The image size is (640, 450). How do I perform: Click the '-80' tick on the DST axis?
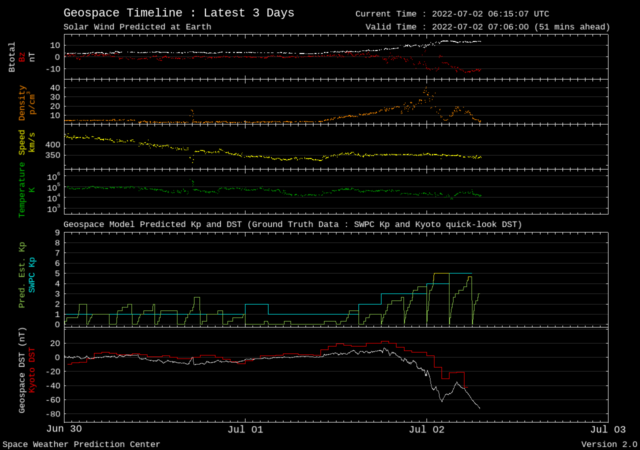coord(53,414)
